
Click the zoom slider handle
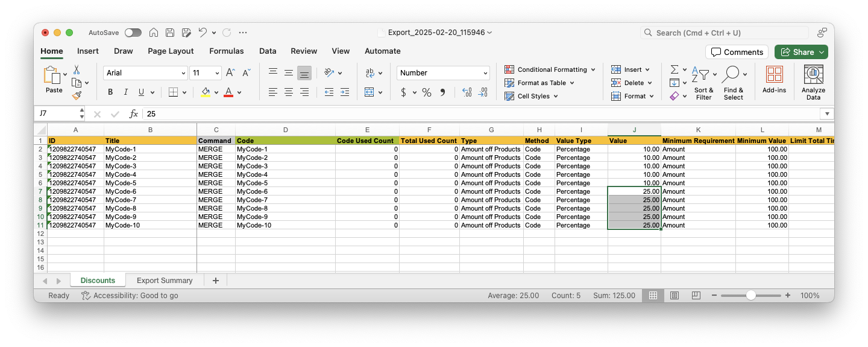(x=750, y=296)
